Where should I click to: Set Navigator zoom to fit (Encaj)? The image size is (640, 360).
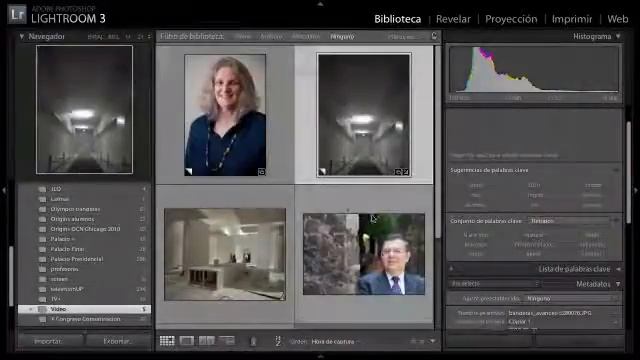click(x=95, y=37)
